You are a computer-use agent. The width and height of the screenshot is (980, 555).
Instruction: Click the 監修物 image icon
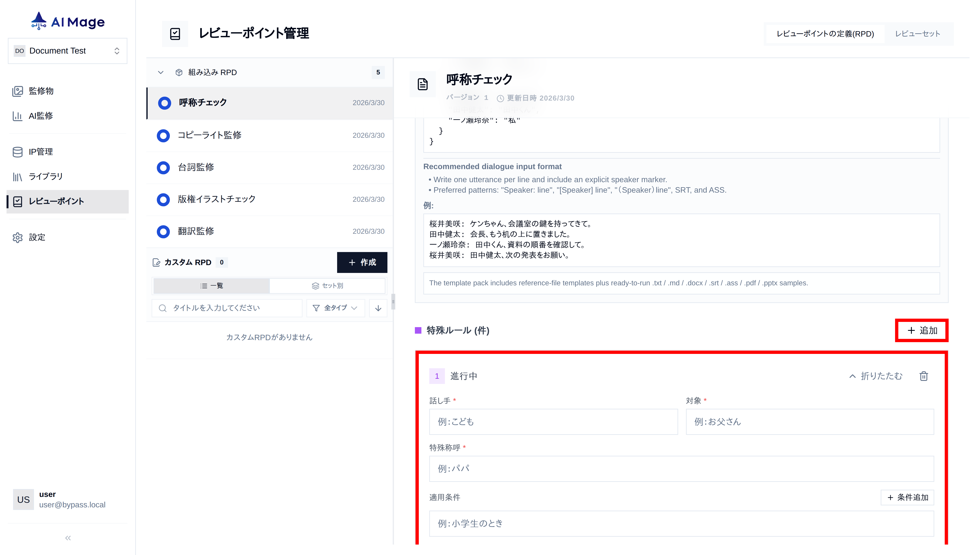coord(18,91)
